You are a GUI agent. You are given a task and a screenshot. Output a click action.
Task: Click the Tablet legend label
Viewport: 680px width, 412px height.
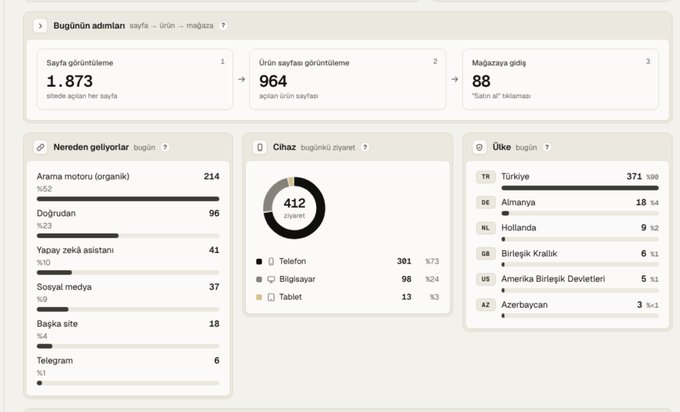pyautogui.click(x=290, y=297)
